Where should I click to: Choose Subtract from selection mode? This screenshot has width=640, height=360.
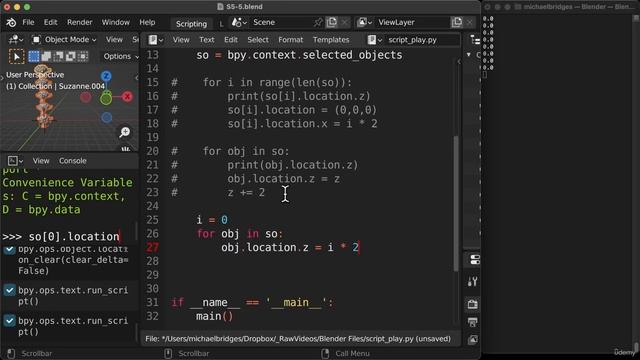tap(58, 56)
